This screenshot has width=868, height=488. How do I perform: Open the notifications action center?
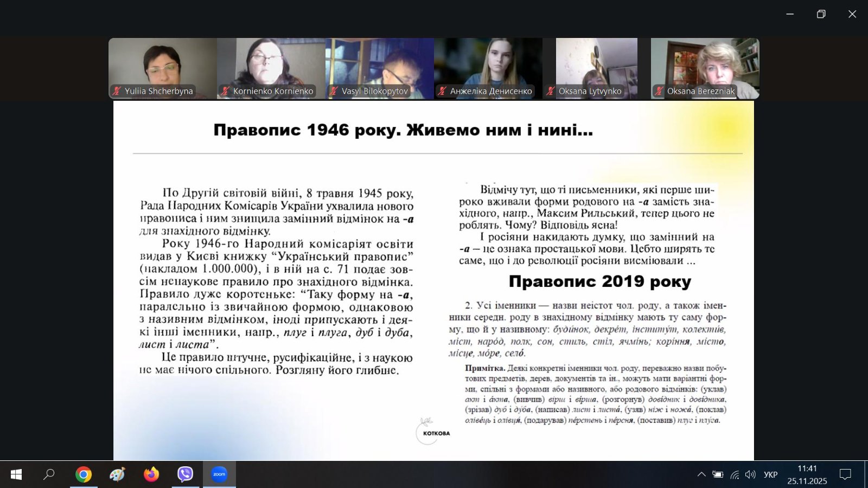pos(845,475)
